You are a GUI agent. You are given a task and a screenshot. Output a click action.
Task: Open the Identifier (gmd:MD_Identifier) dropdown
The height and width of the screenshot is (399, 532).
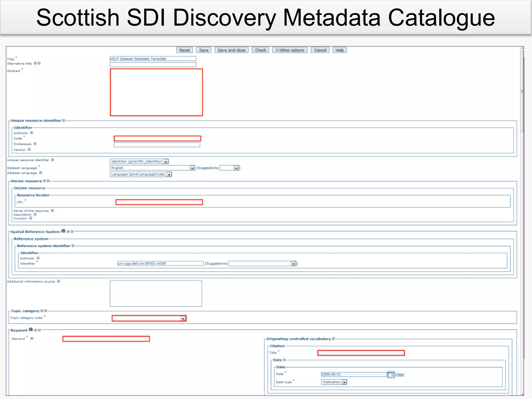(x=139, y=161)
